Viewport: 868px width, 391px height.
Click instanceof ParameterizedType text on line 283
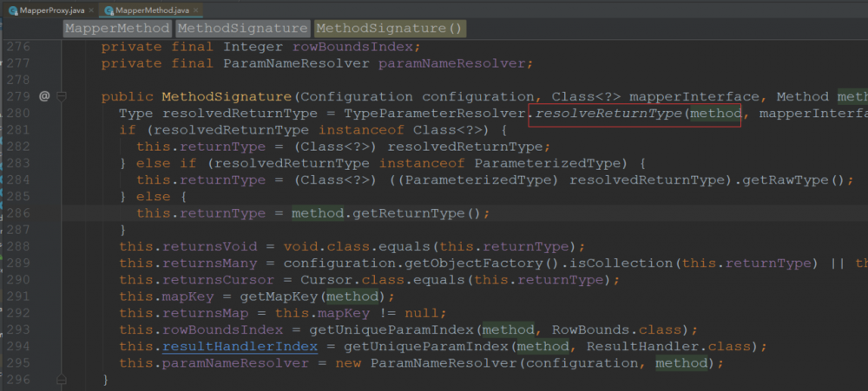500,164
